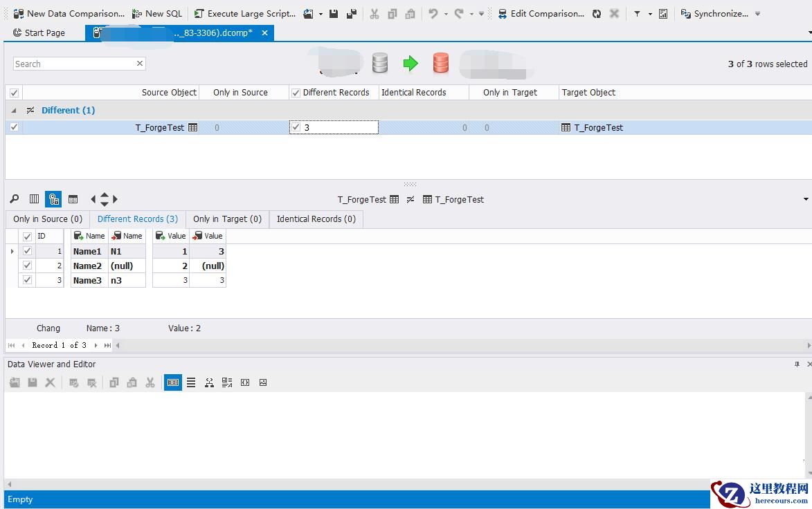This screenshot has height=509, width=812.
Task: Uncheck the record with ID 2
Action: [x=28, y=266]
